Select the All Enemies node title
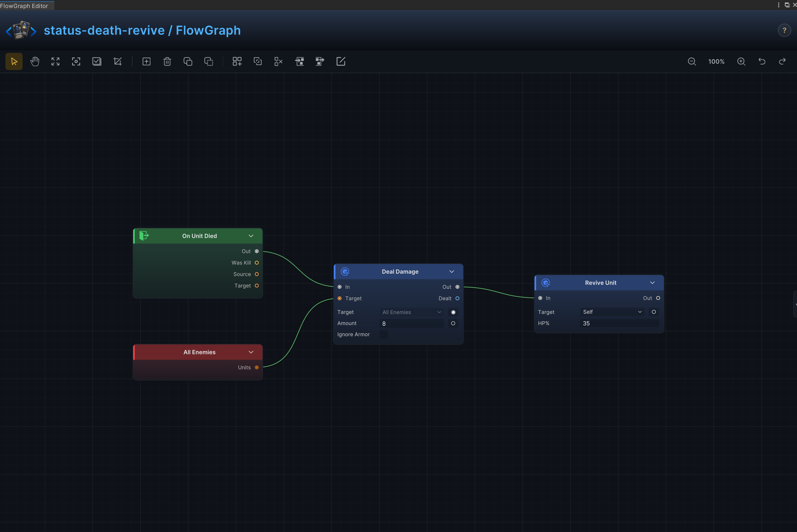The height and width of the screenshot is (532, 797). (x=199, y=352)
